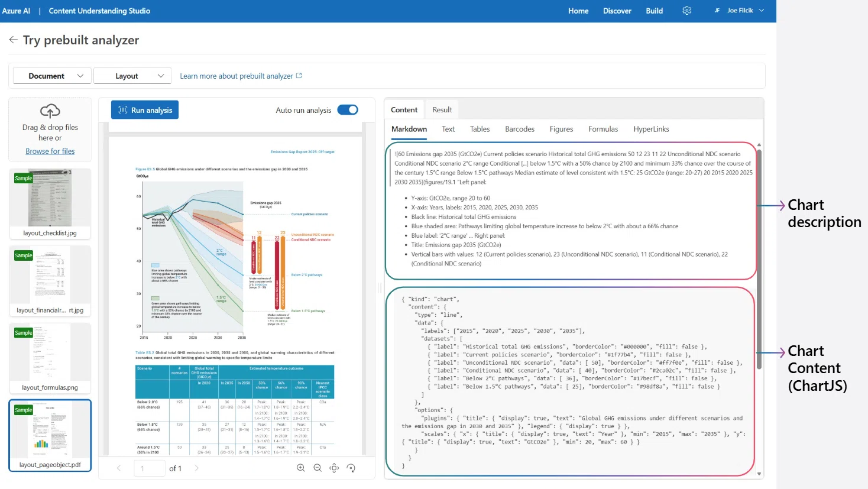Open the Document type dropdown
Viewport: 868px width, 489px height.
[x=52, y=76]
